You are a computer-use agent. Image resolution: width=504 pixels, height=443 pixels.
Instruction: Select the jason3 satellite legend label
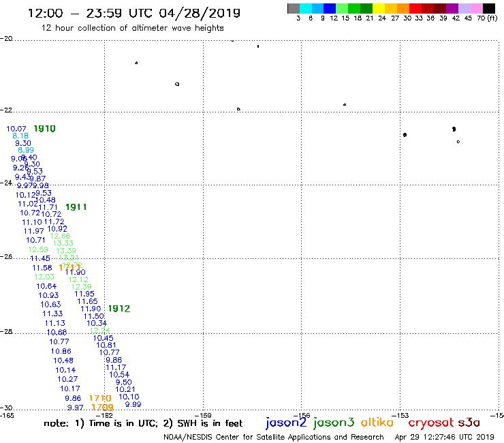(334, 423)
